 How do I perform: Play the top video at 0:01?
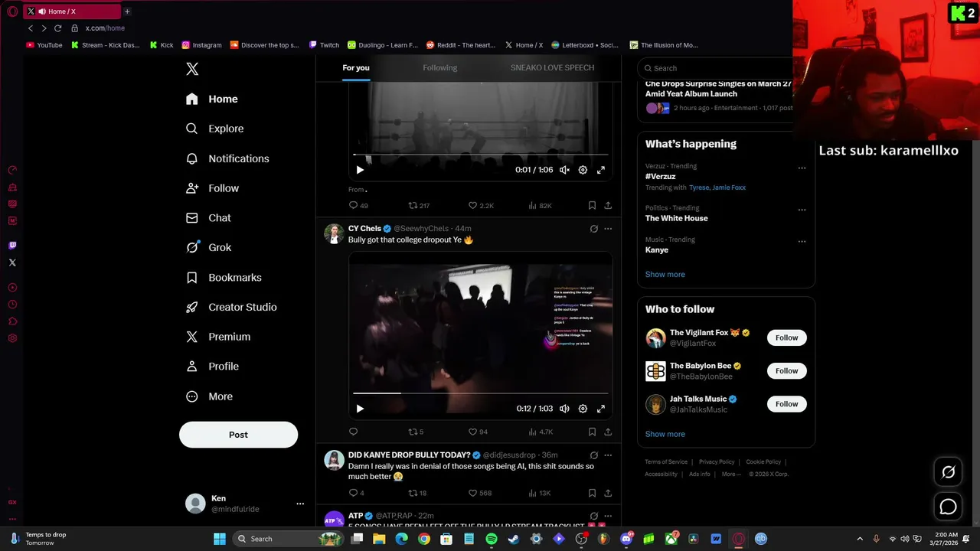360,170
